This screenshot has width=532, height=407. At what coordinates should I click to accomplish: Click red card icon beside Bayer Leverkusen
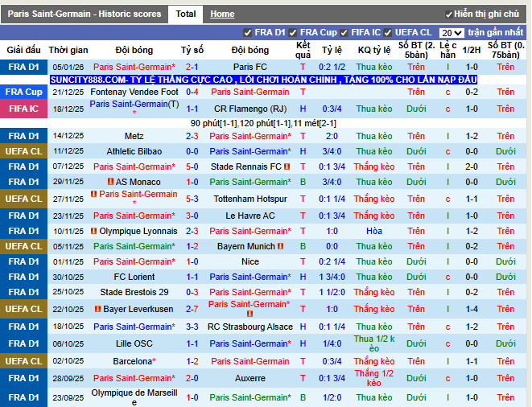point(97,309)
